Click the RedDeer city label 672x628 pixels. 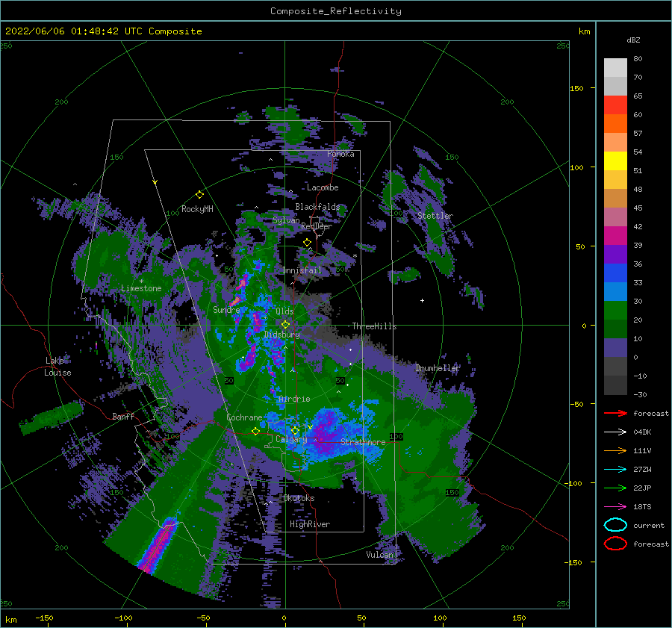(317, 226)
